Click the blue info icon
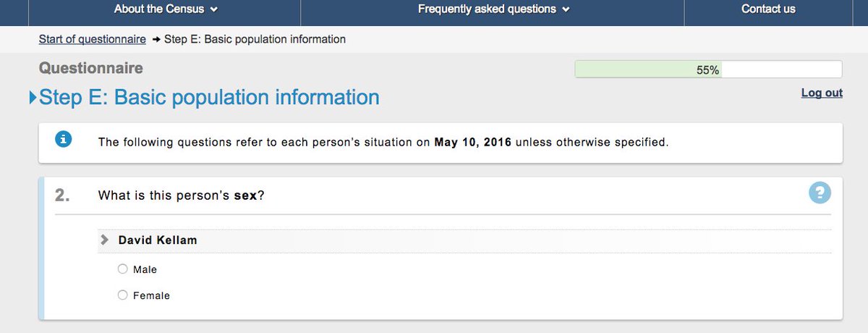This screenshot has height=333, width=868. pyautogui.click(x=64, y=140)
